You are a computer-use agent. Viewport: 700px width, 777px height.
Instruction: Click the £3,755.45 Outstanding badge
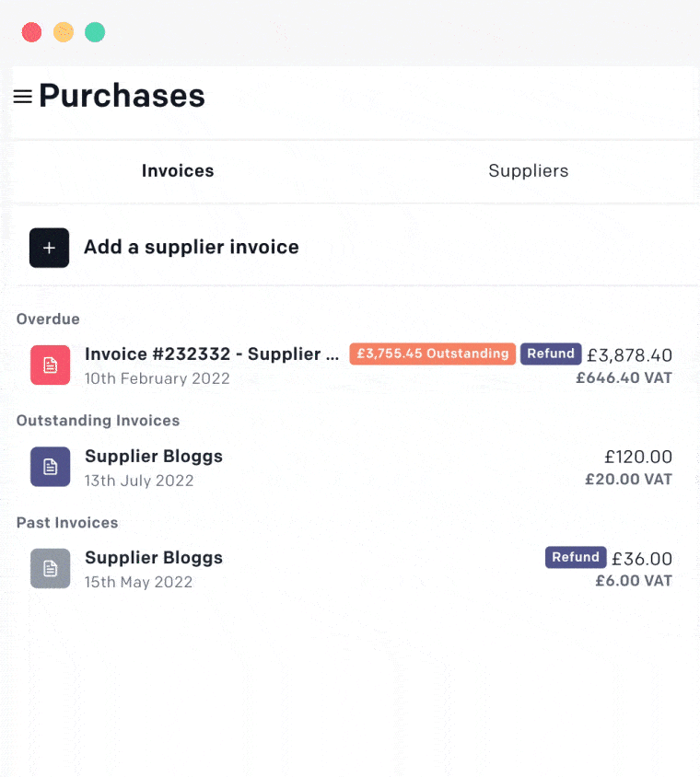pyautogui.click(x=432, y=354)
